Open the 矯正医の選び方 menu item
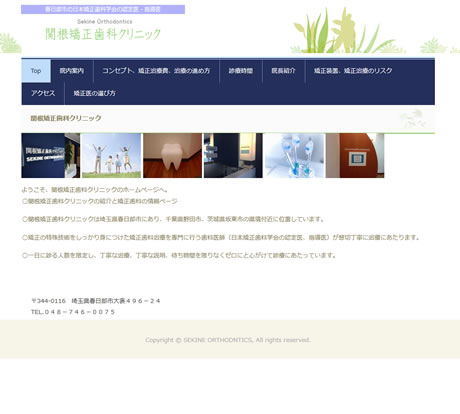The width and height of the screenshot is (460, 414). [x=94, y=93]
